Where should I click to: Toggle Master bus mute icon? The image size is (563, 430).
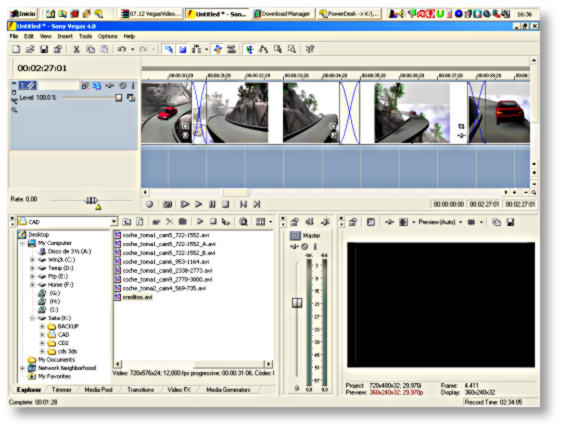pos(304,247)
